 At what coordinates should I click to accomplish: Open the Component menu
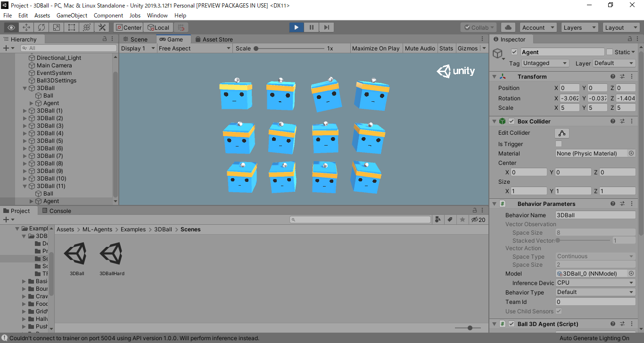click(x=108, y=15)
